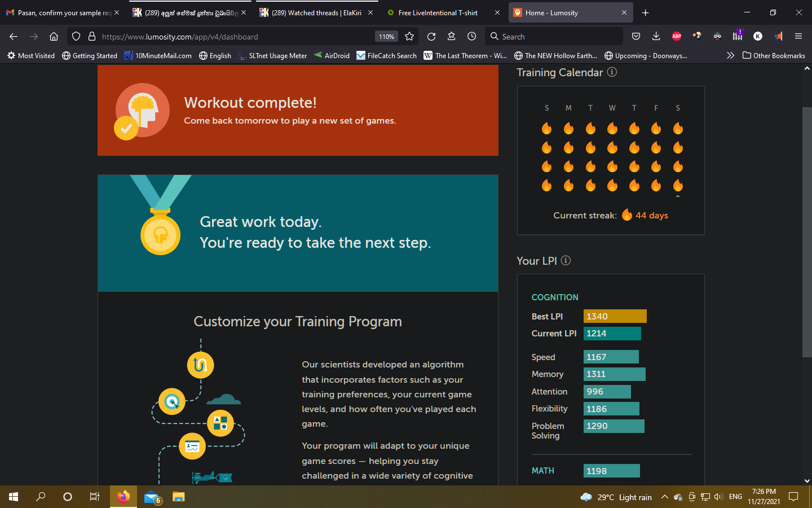Click the Cortana circle on taskbar
Image resolution: width=812 pixels, height=508 pixels.
(68, 497)
